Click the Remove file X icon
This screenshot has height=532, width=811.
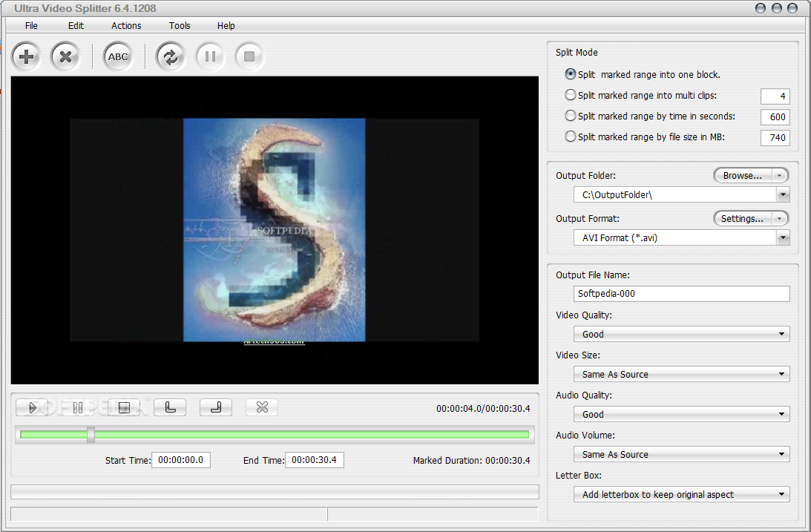point(66,56)
